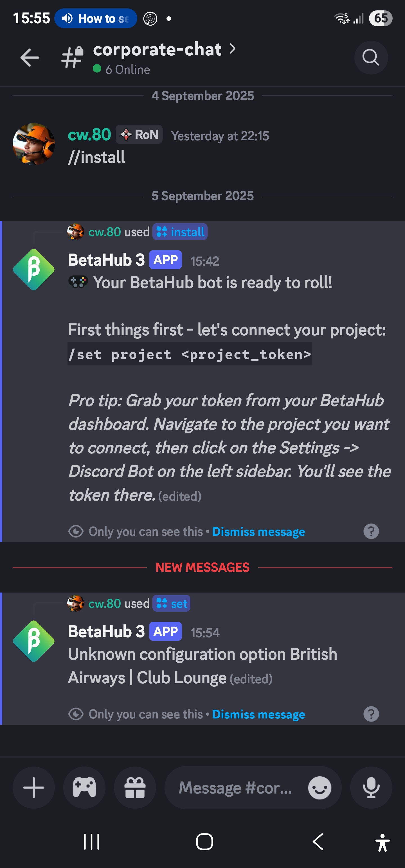
Task: Open cw.80's avatar from //install message
Action: click(x=34, y=144)
